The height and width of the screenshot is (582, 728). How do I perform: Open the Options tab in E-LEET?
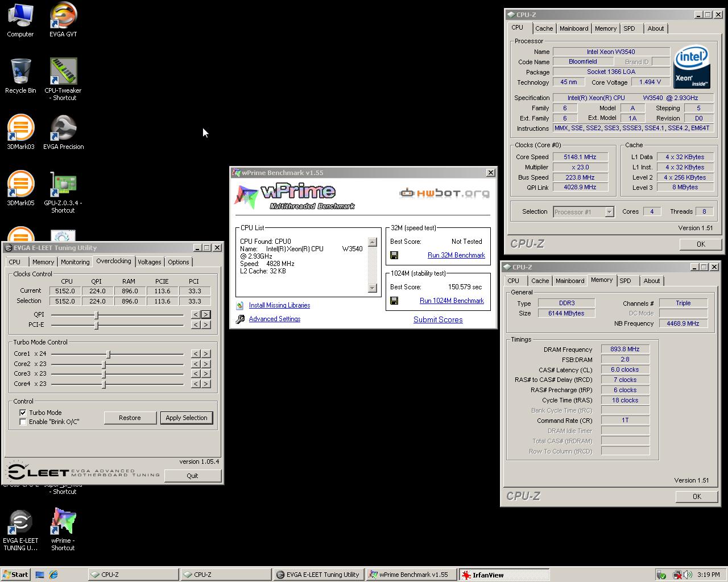coord(178,262)
